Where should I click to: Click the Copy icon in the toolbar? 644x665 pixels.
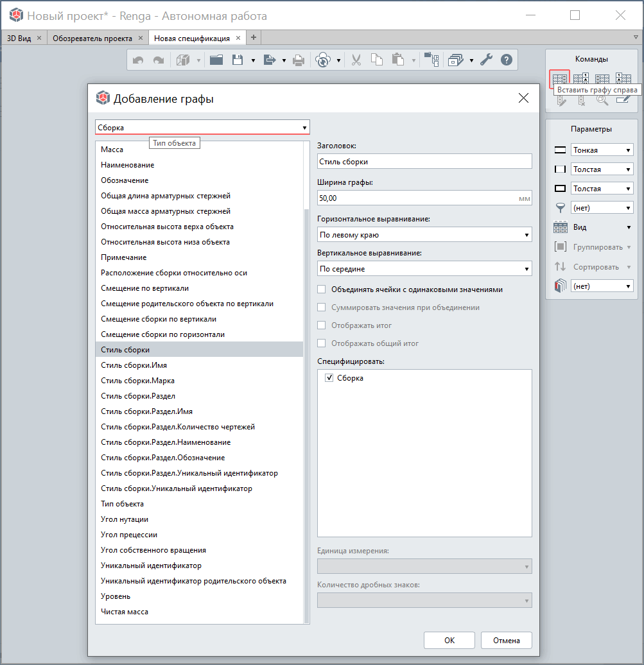(x=377, y=60)
